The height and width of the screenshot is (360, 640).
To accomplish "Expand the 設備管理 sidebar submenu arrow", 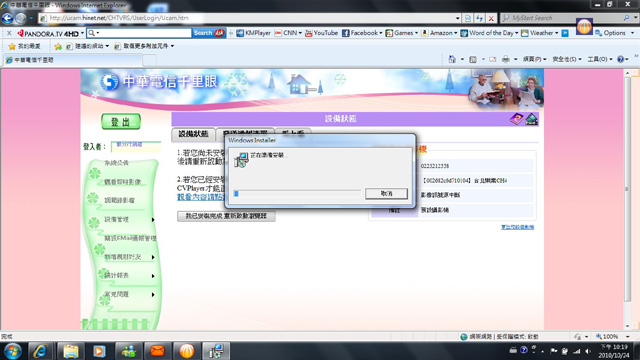I will [153, 220].
